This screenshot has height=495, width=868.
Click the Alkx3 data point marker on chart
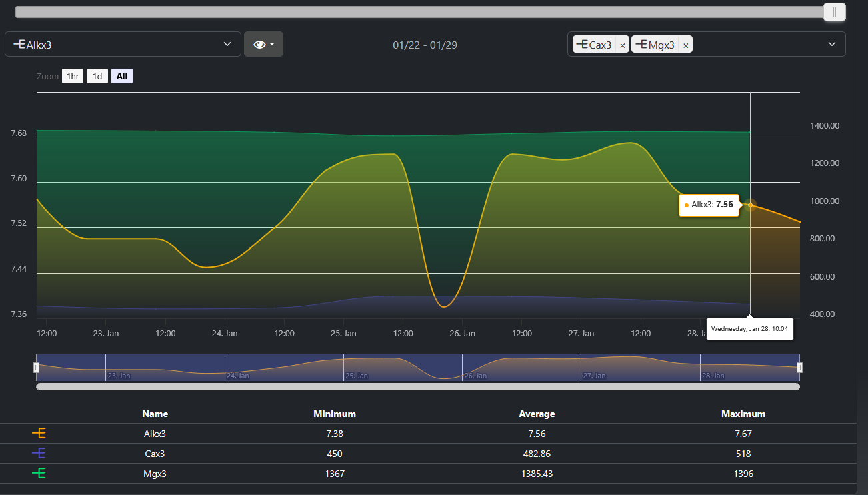tap(750, 205)
